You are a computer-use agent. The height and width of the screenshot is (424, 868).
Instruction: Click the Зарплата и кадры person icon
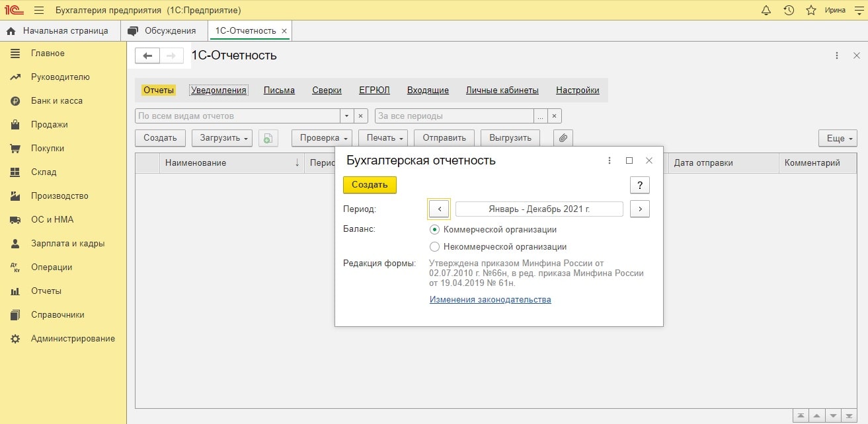(x=16, y=244)
